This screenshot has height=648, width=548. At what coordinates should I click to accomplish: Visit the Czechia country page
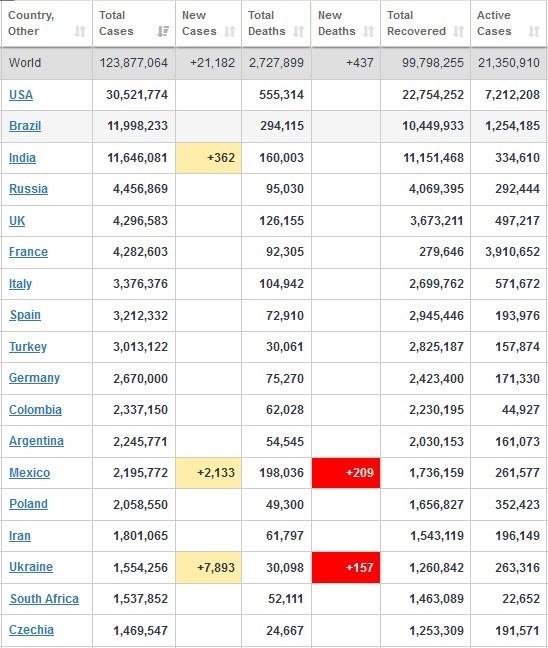tap(31, 630)
